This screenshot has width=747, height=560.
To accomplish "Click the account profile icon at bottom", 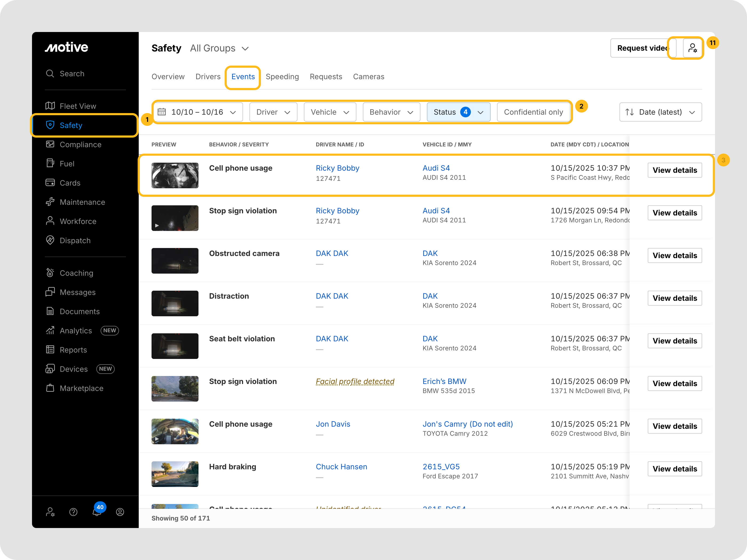I will [120, 512].
